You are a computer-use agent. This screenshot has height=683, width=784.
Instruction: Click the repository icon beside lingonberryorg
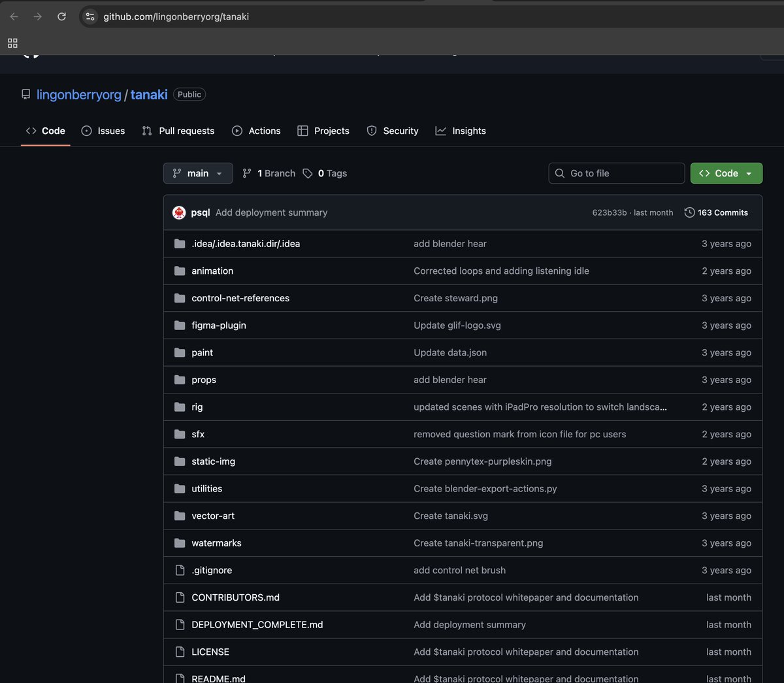[x=25, y=94]
